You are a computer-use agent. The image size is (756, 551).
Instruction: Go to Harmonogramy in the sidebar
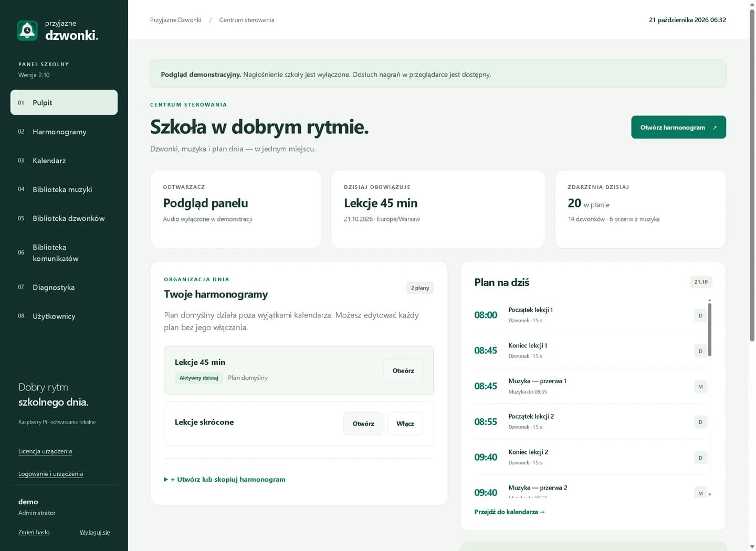(x=64, y=132)
